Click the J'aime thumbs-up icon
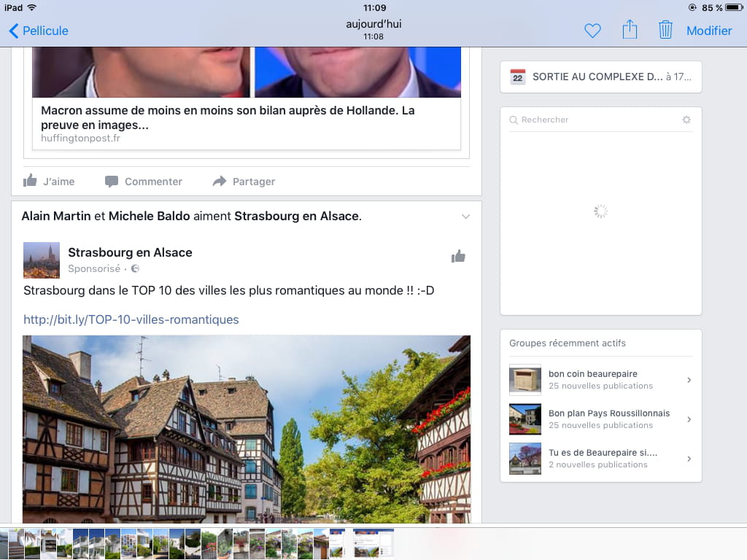 point(30,181)
